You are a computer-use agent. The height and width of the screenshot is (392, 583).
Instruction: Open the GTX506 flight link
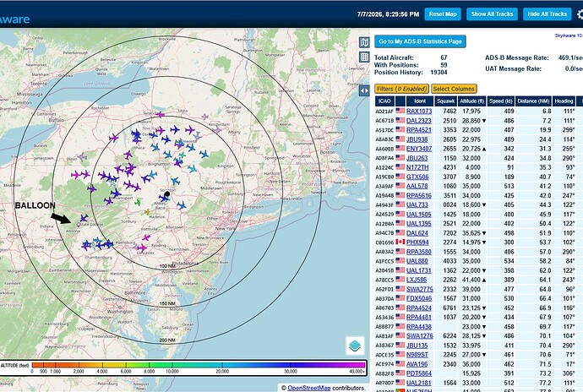(417, 177)
